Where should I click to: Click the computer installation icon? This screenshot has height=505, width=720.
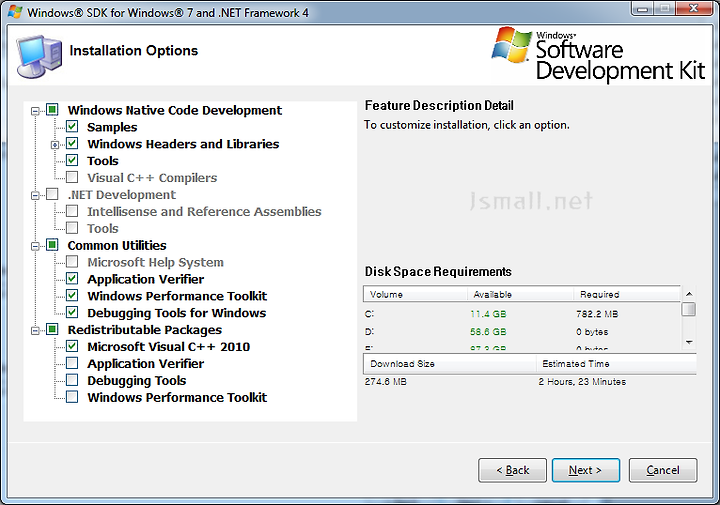[39, 56]
